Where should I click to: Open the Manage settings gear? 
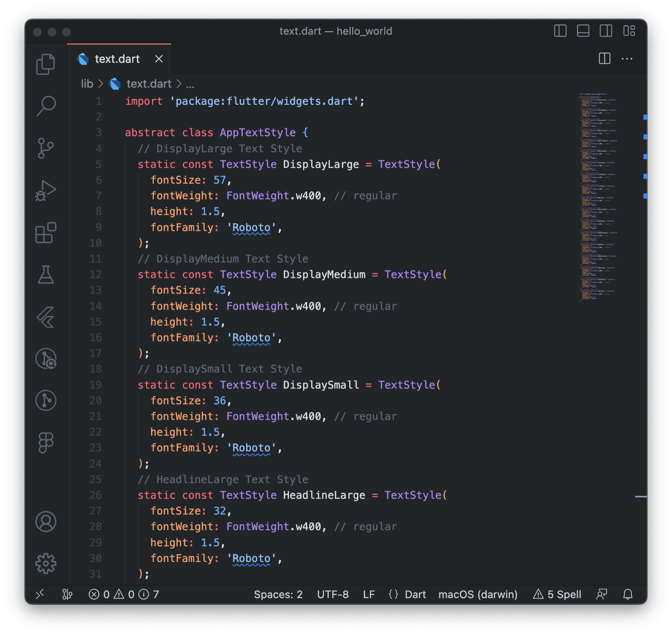(x=45, y=563)
